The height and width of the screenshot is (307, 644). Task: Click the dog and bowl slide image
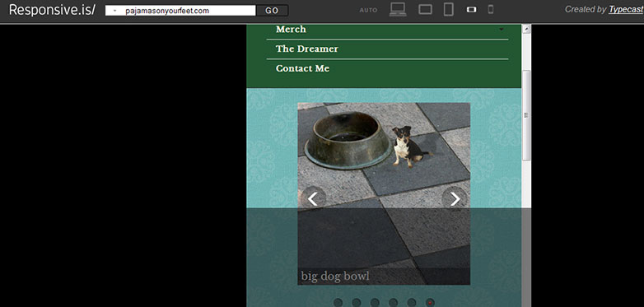pyautogui.click(x=384, y=193)
